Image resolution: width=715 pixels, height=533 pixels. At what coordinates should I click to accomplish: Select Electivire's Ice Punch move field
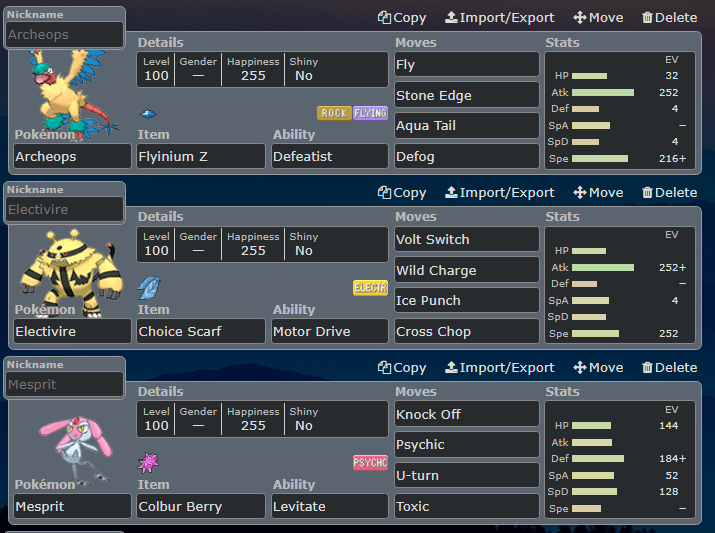click(x=466, y=300)
